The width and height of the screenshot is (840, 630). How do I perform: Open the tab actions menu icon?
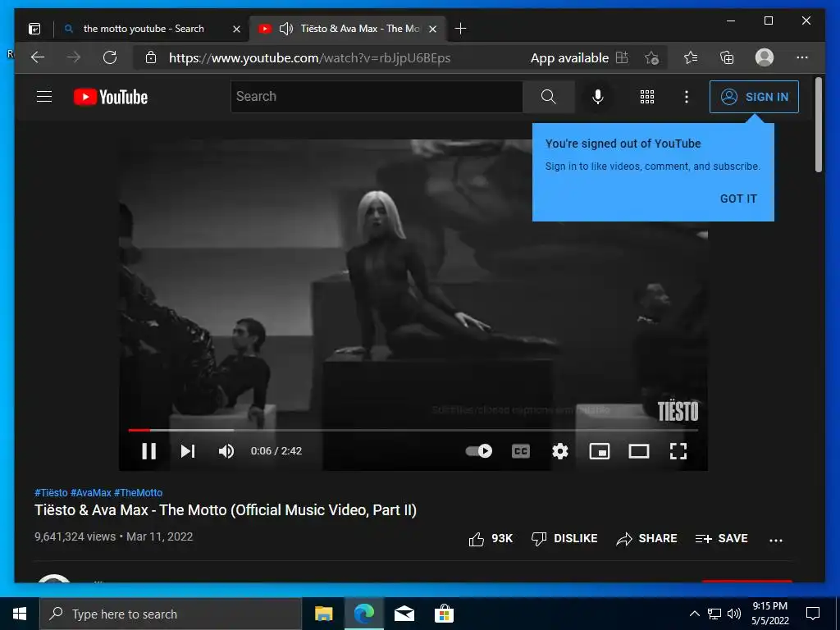point(34,29)
